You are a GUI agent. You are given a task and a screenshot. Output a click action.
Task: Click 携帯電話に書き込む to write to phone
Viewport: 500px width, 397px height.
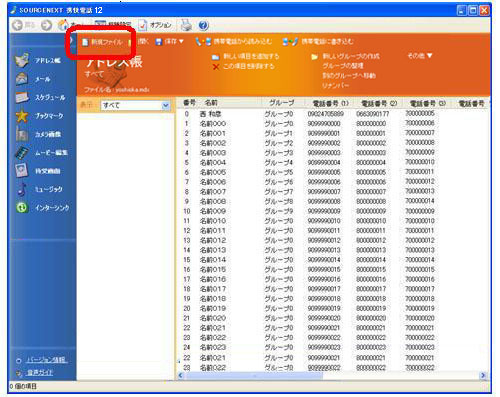[x=318, y=41]
